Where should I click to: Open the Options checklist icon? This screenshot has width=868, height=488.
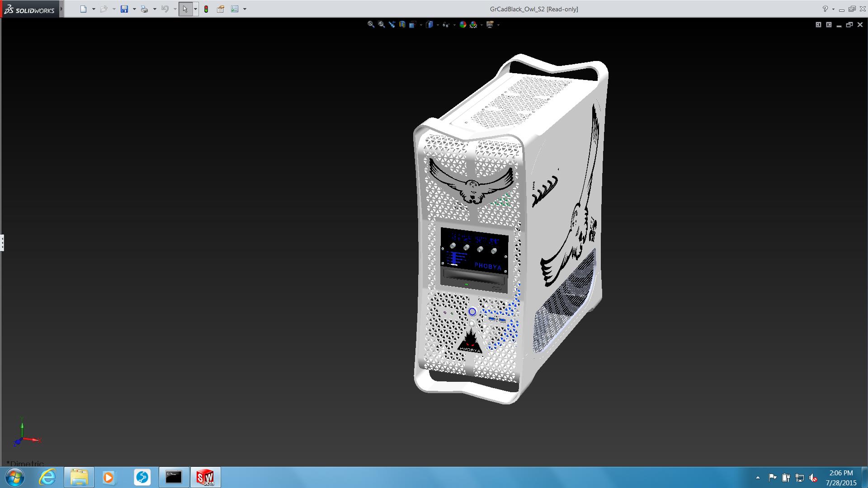pos(235,9)
